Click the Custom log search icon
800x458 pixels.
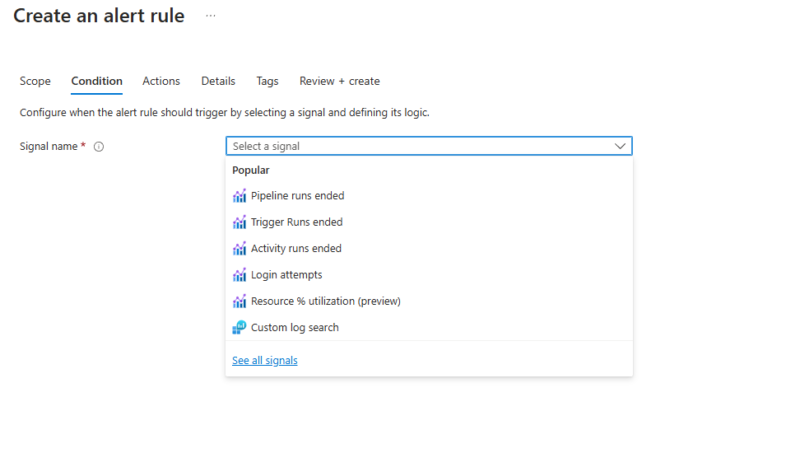click(239, 327)
